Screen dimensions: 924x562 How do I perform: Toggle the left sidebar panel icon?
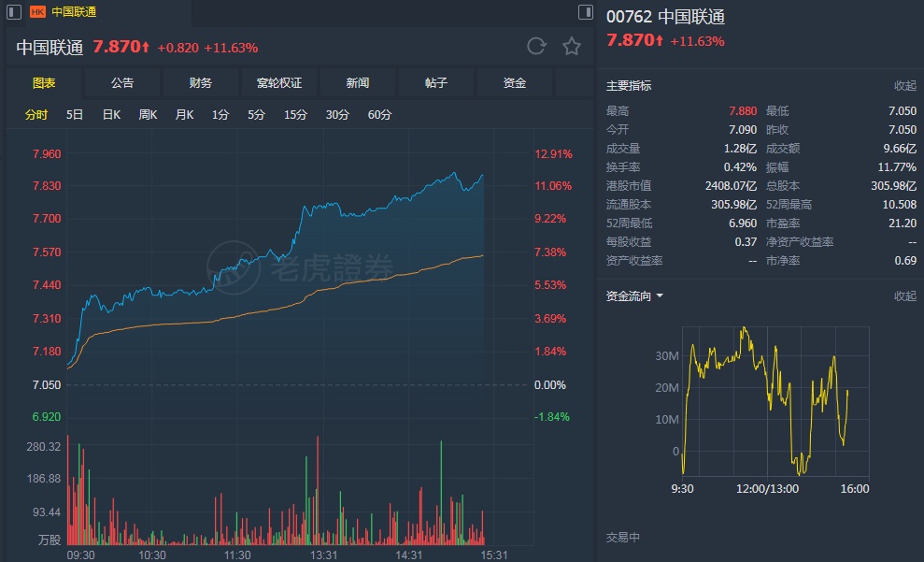14,12
